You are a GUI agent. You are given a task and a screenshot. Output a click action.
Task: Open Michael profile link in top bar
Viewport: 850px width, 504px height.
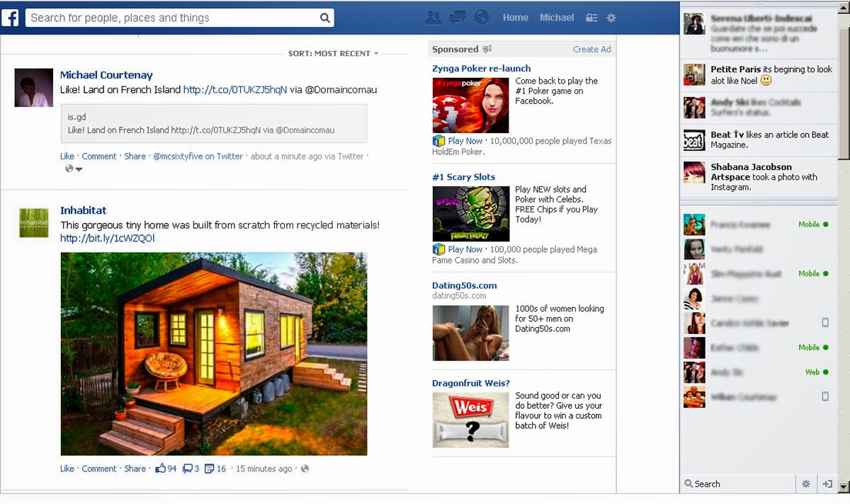coord(557,18)
